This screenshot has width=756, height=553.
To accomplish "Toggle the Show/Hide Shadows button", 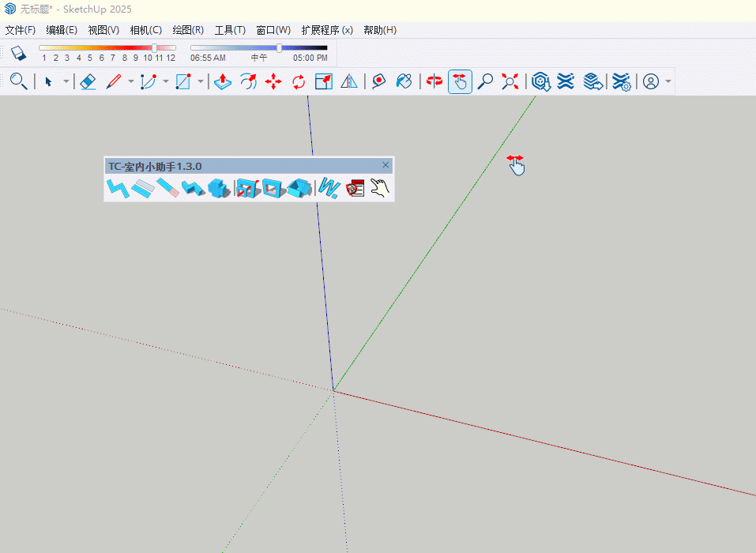I will pyautogui.click(x=18, y=53).
